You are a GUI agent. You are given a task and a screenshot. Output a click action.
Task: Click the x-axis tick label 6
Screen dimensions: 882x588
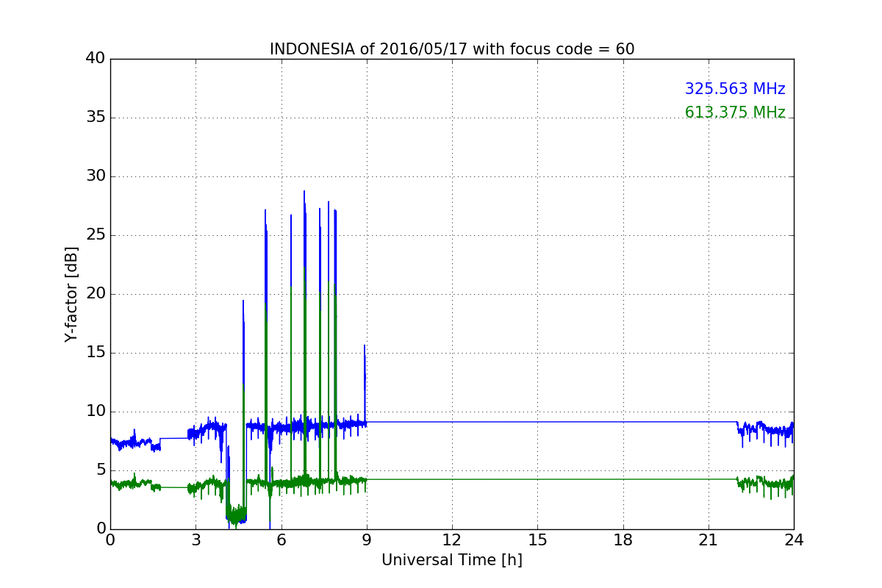click(282, 540)
